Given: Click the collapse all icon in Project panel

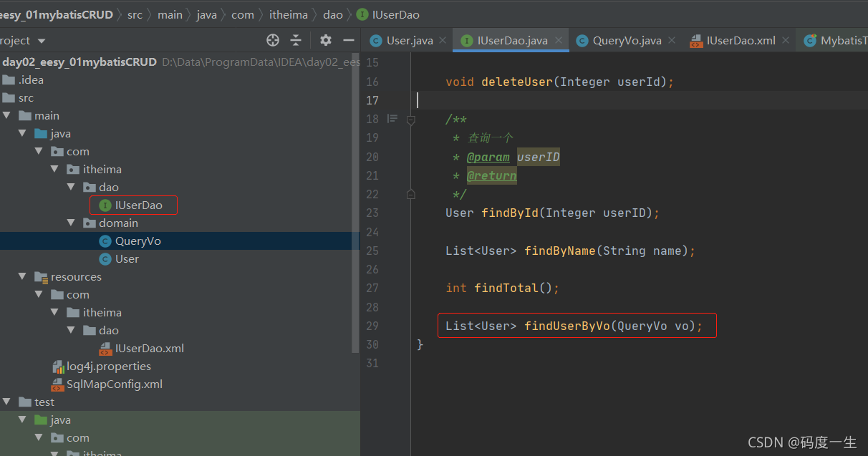Looking at the screenshot, I should 296,40.
